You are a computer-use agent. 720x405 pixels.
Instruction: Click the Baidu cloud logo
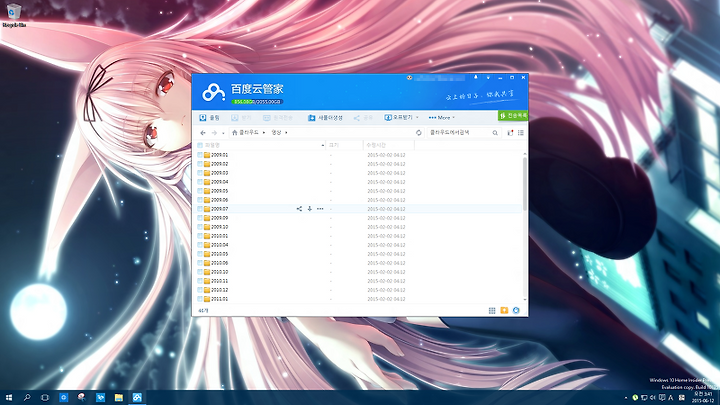(x=214, y=92)
